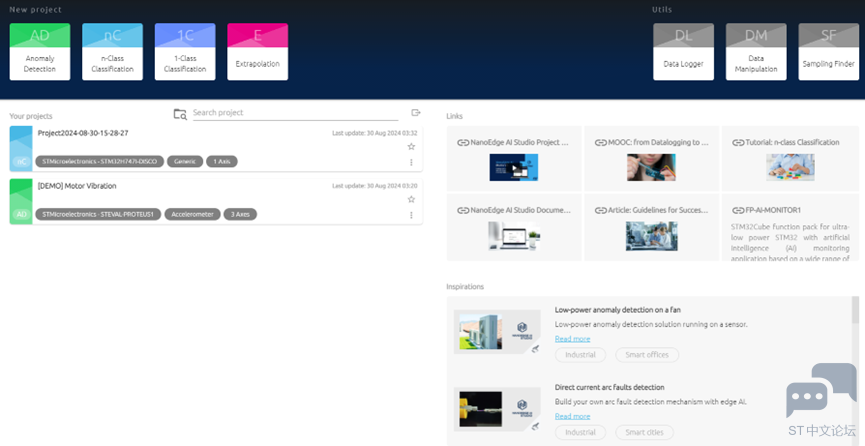Click the nC badge on first project
The height and width of the screenshot is (446, 865).
(22, 162)
